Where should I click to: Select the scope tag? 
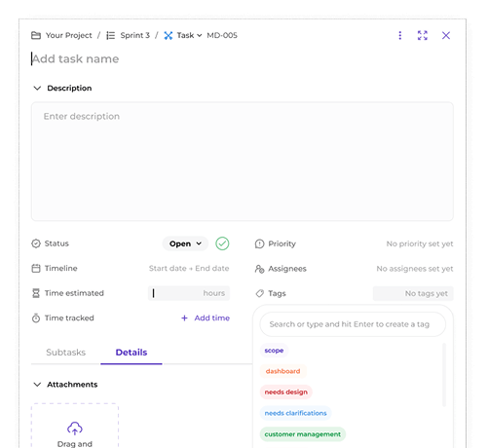coord(274,351)
